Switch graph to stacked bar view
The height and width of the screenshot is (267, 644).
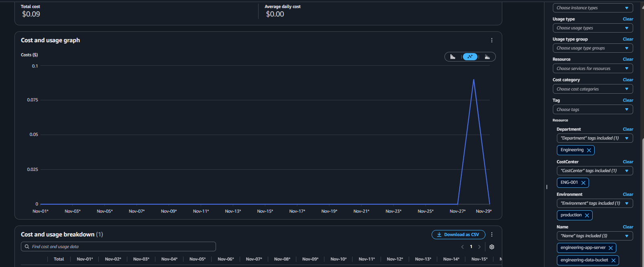click(487, 57)
